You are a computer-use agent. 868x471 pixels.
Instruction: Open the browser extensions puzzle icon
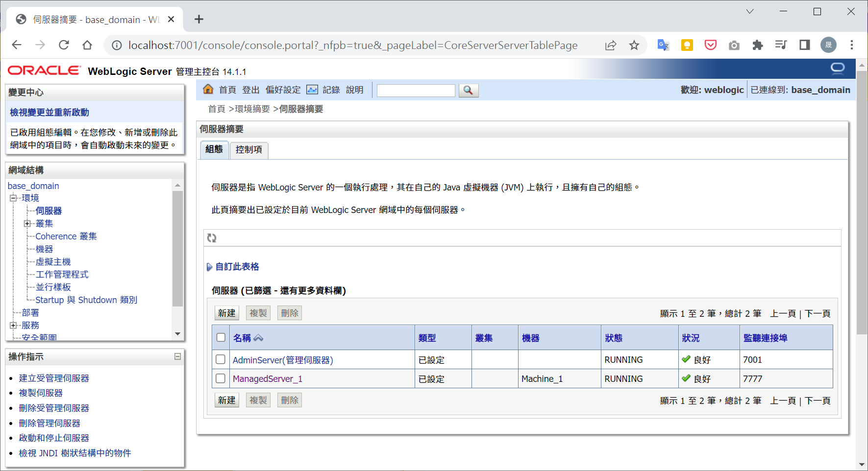tap(757, 45)
